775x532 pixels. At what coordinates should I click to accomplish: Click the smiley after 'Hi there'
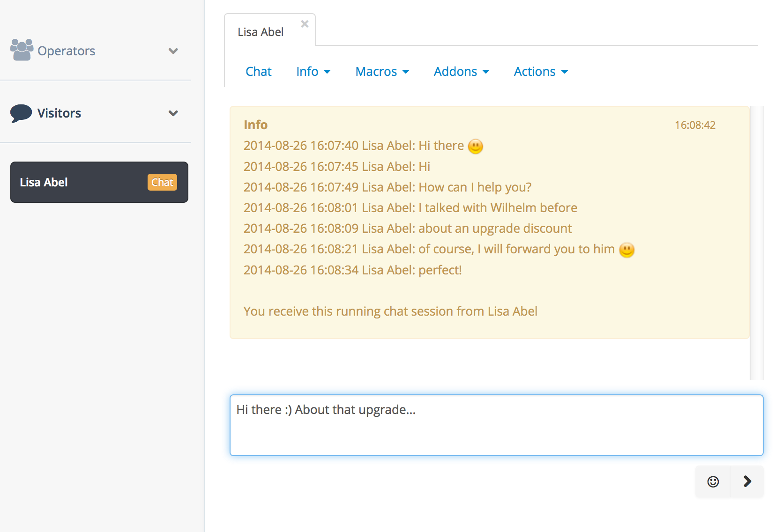(476, 146)
